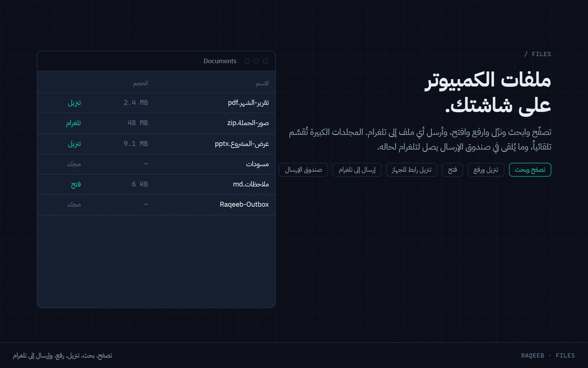Open the مسودات folder row
Screen dimensions: 588x368
pos(156,164)
